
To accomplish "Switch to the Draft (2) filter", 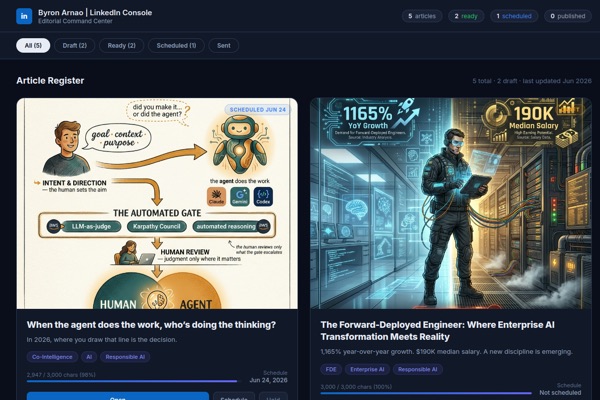I will tap(75, 46).
